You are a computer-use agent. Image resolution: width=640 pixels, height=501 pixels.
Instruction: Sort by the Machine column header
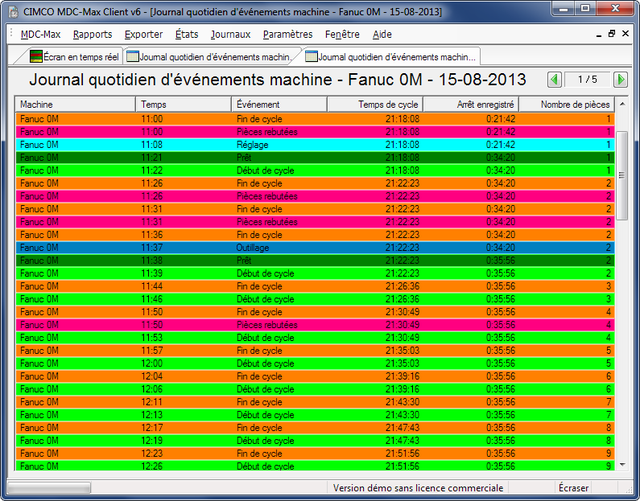(x=75, y=105)
